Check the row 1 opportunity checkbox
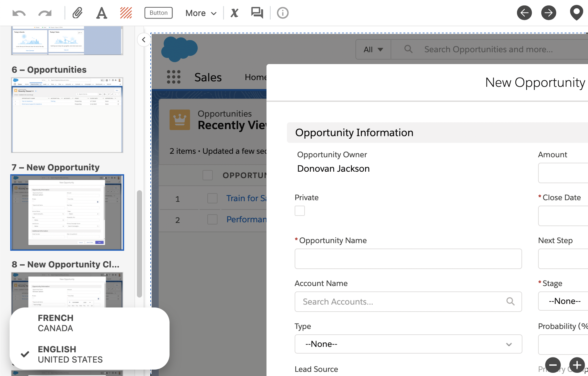588x376 pixels. 212,199
